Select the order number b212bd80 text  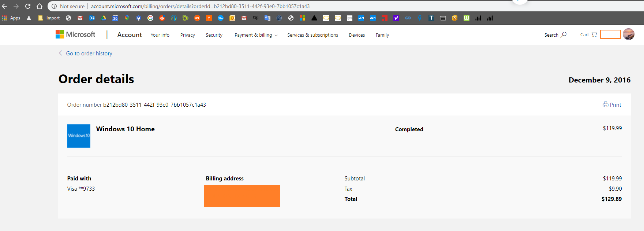(x=154, y=105)
